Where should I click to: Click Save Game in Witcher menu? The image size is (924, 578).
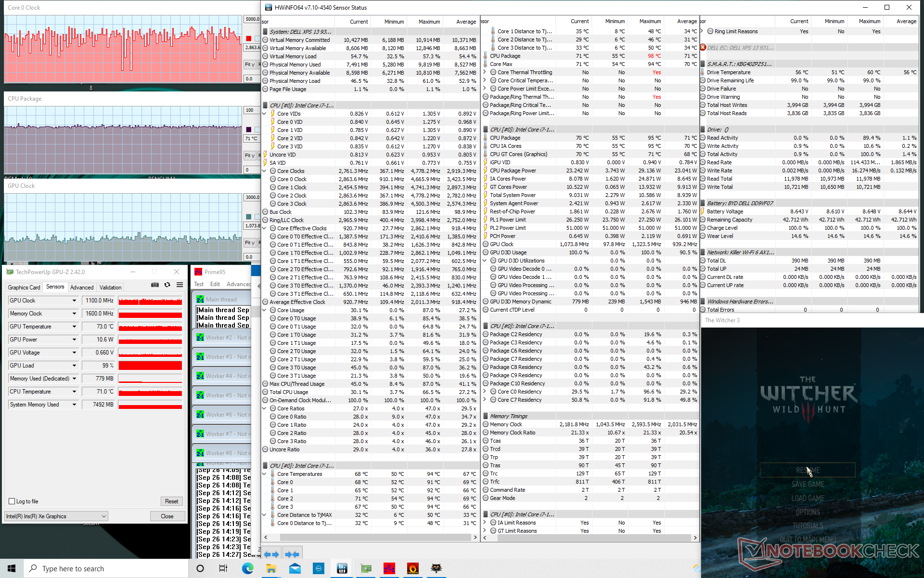coord(808,484)
